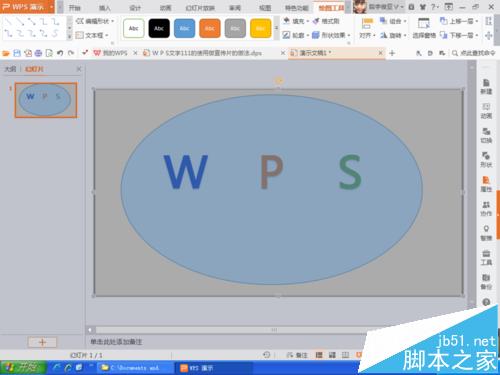Viewport: 500px width, 375px height.
Task: Open the 视图 ribbon tab
Action: pyautogui.click(x=265, y=8)
